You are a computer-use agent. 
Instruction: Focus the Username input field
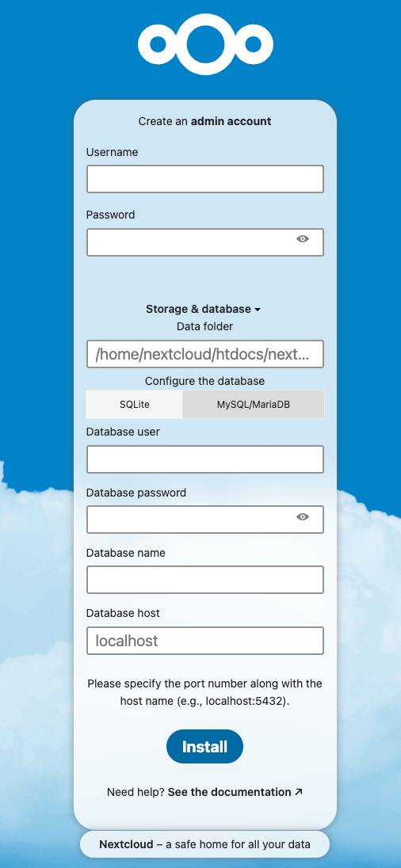point(205,179)
